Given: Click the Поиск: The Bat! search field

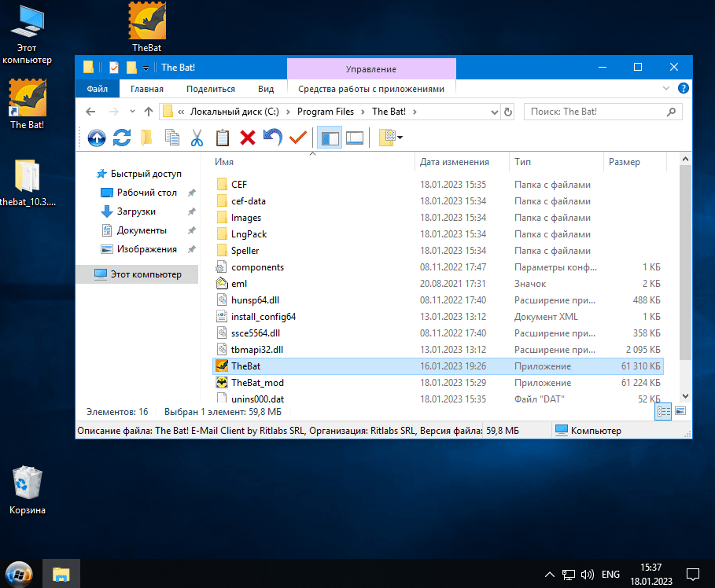Looking at the screenshot, I should click(603, 112).
